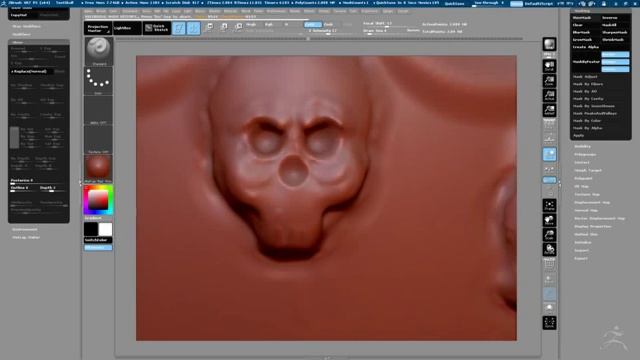This screenshot has width=640, height=360.
Task: Open the Preferences menu
Action: click(x=276, y=11)
